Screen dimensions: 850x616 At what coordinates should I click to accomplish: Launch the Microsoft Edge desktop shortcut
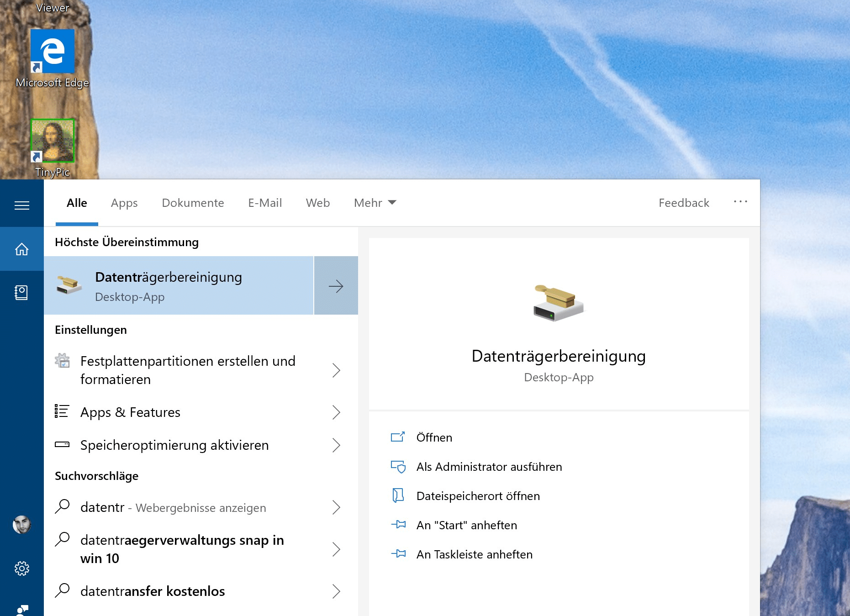click(52, 52)
